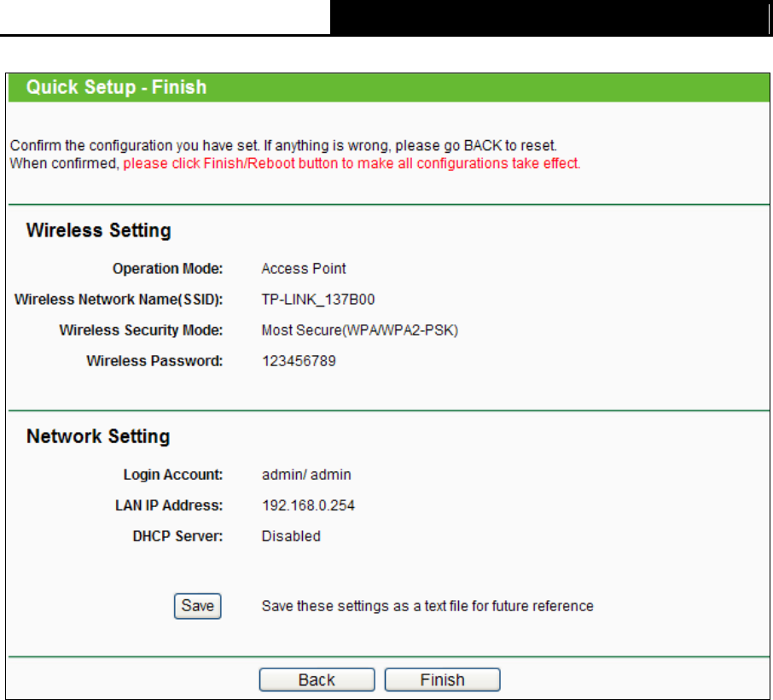The image size is (773, 700).
Task: Click the Wireless Network Name(SSID) label
Action: [x=119, y=300]
